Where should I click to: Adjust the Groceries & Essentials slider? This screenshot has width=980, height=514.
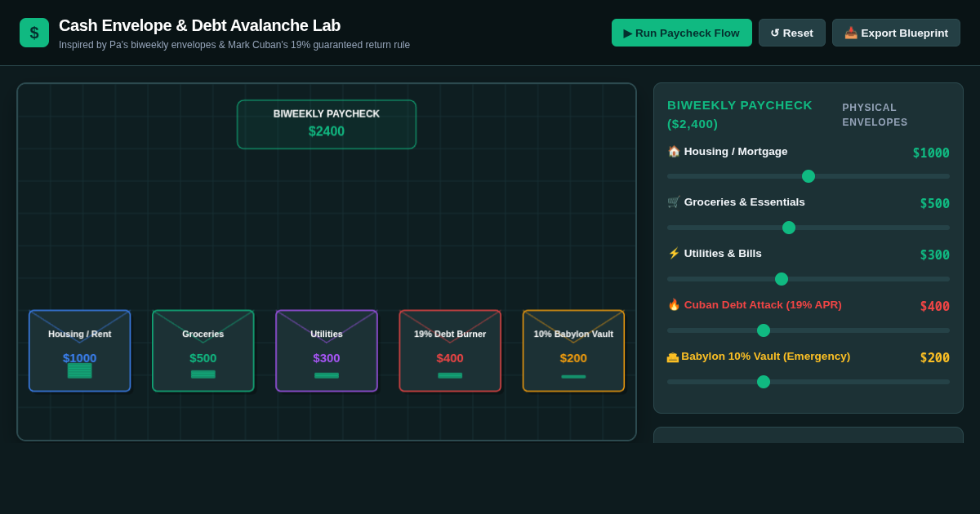[x=808, y=228]
